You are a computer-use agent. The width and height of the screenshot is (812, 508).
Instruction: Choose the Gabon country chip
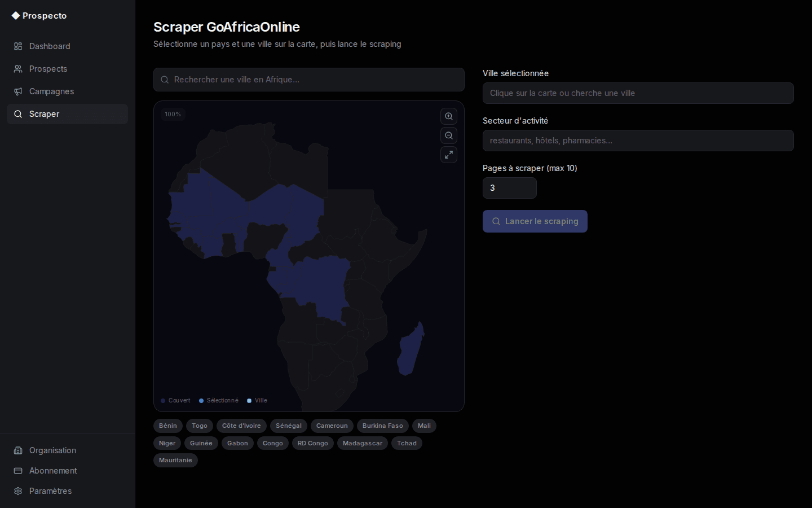tap(237, 443)
